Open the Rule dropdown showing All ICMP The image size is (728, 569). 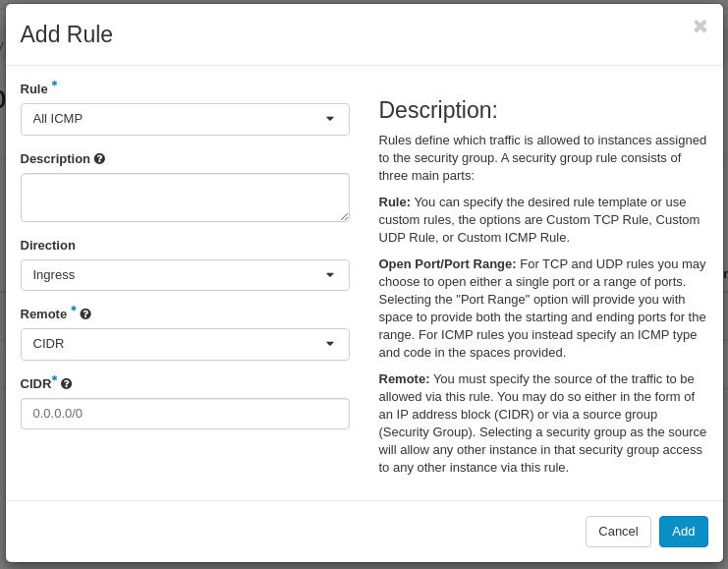pos(185,119)
